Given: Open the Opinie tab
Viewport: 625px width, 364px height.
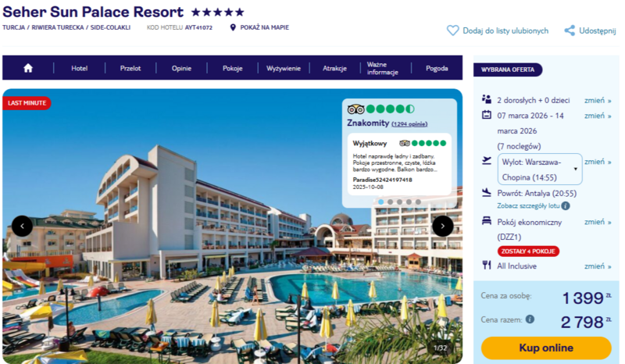Looking at the screenshot, I should point(181,68).
